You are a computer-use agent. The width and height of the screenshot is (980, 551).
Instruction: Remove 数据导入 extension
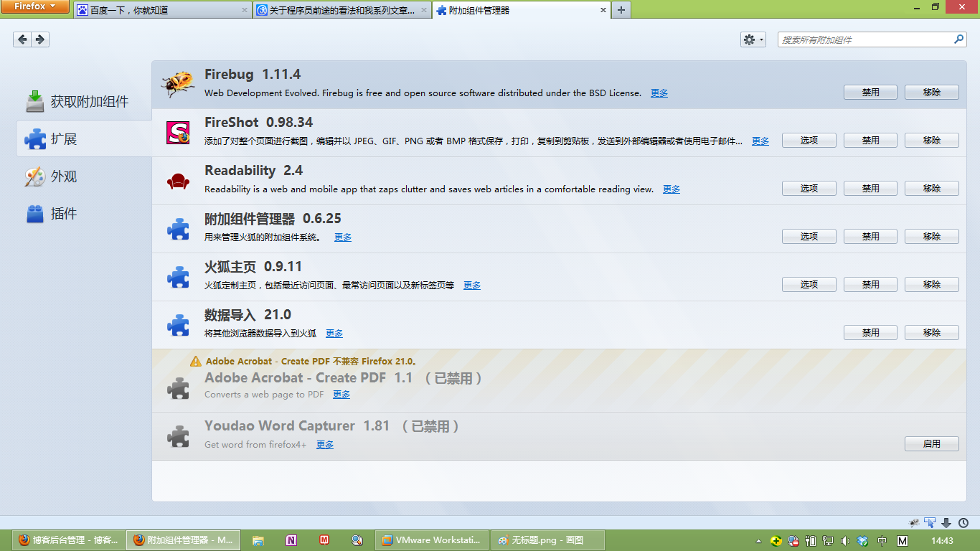[932, 333]
